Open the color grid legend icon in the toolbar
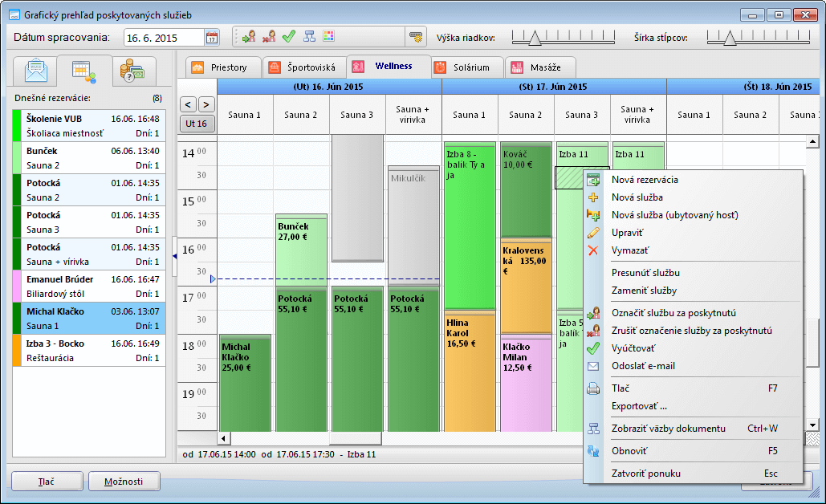The width and height of the screenshot is (826, 504). (x=328, y=37)
